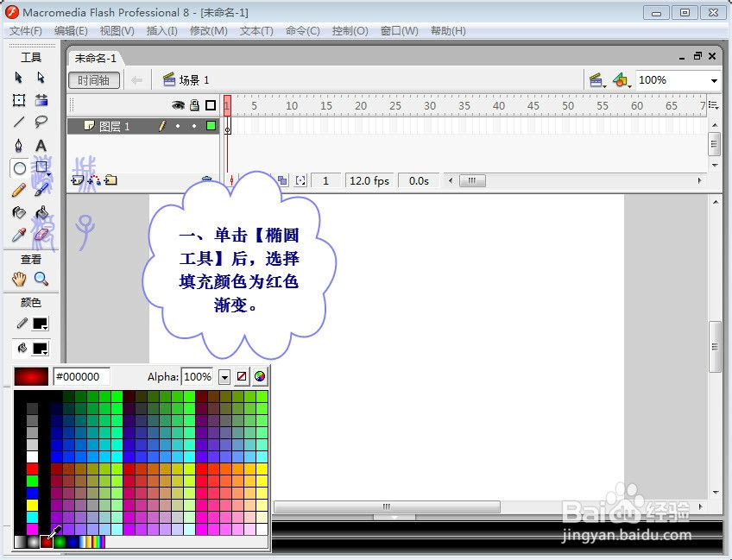Image resolution: width=732 pixels, height=560 pixels.
Task: Select the Ink Bottle tool
Action: tap(19, 213)
